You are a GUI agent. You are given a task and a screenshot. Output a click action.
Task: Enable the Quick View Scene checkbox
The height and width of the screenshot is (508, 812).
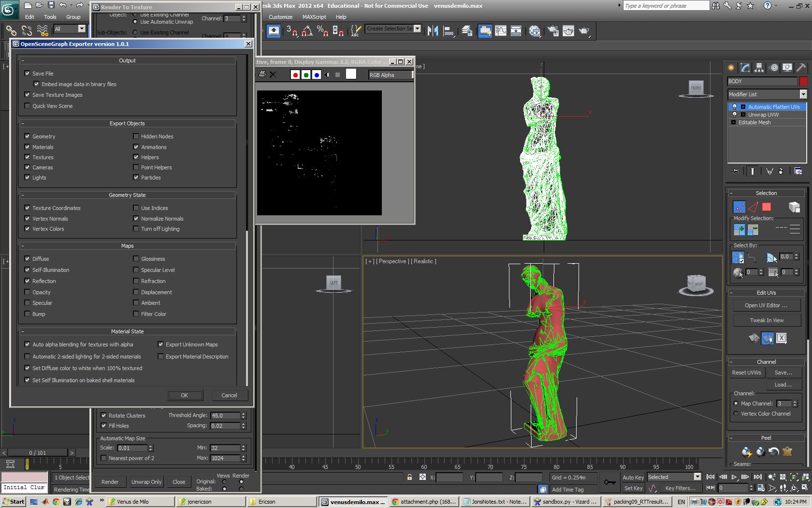[28, 106]
